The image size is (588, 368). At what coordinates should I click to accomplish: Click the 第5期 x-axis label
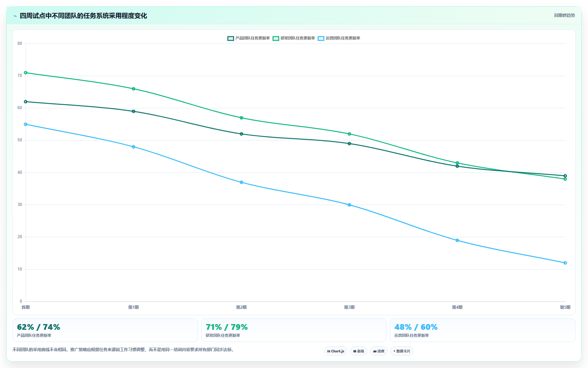tap(565, 307)
